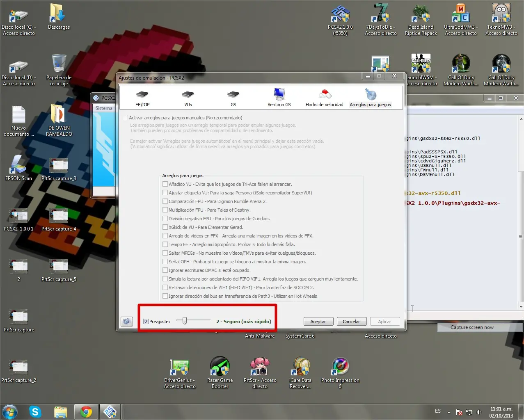The width and height of the screenshot is (524, 420).
Task: Open Nuevo documento text file
Action: pyautogui.click(x=18, y=121)
